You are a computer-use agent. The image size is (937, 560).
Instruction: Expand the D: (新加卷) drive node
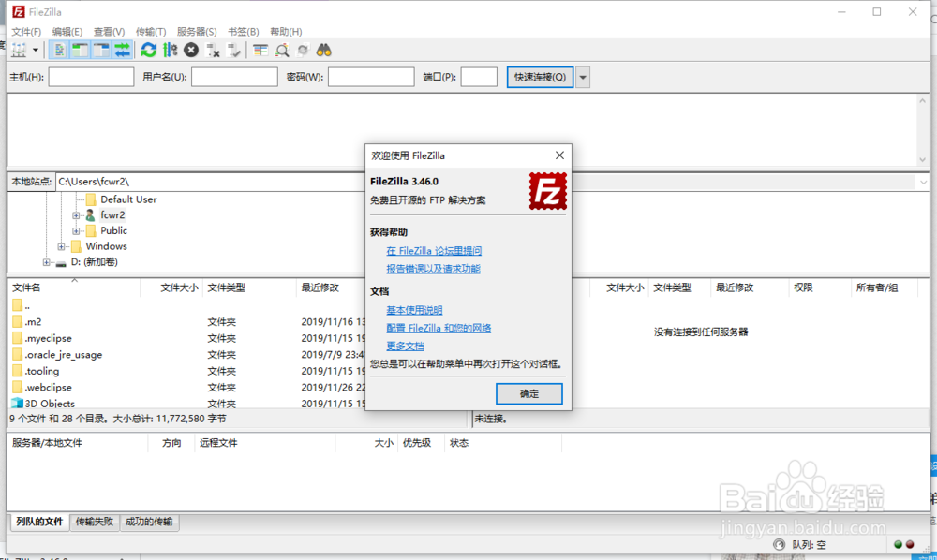[46, 262]
